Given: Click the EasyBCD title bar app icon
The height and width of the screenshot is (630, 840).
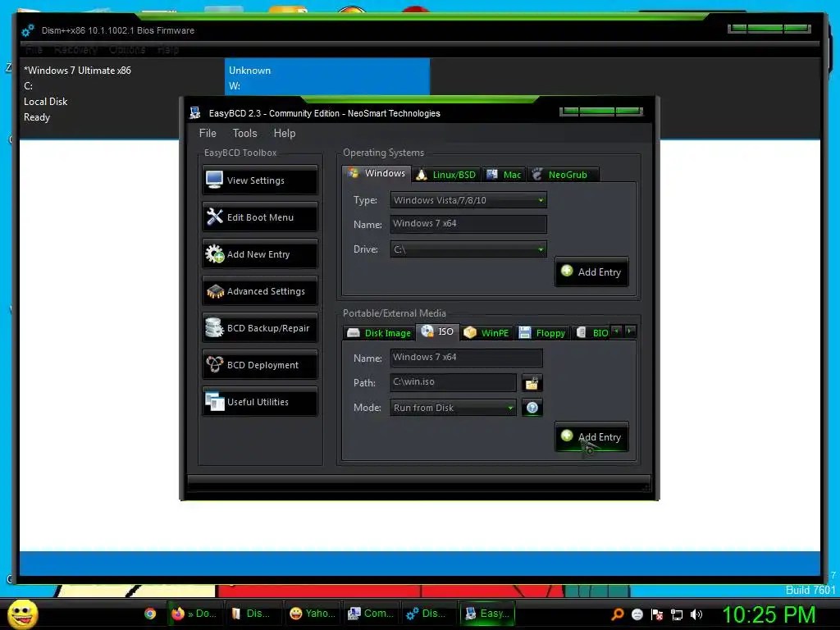Looking at the screenshot, I should tap(195, 113).
